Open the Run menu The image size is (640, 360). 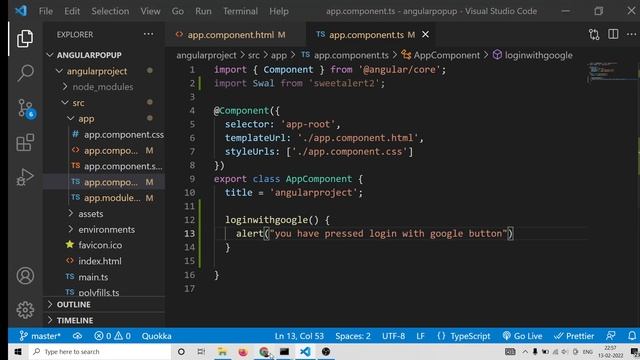pos(203,11)
